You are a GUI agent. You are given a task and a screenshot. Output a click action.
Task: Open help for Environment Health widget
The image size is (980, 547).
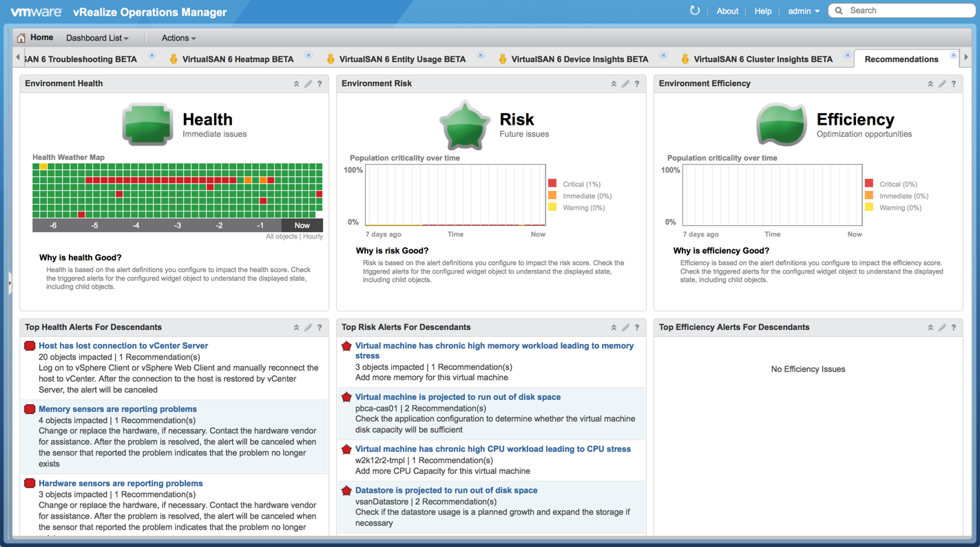click(x=320, y=84)
